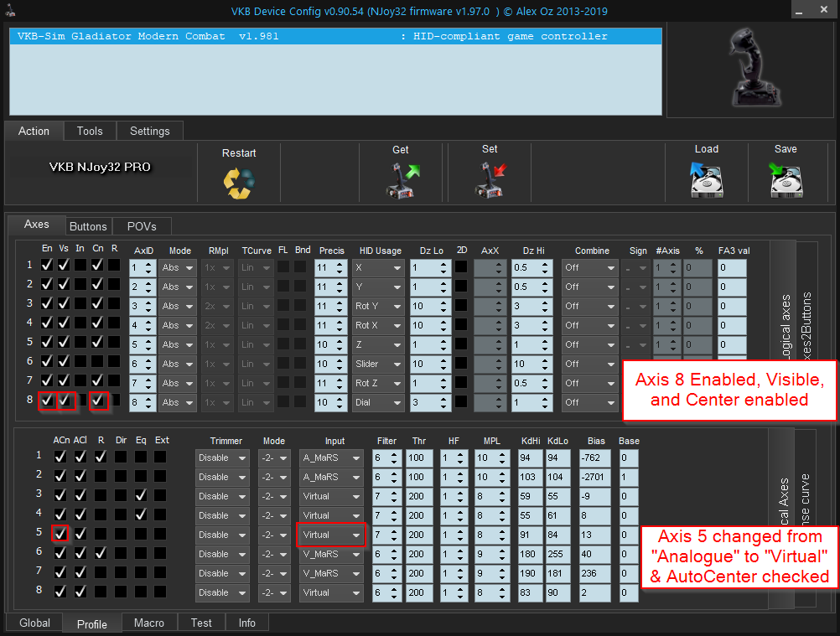Toggle the En checkbox for axis 8
This screenshot has width=840, height=636.
tap(47, 401)
